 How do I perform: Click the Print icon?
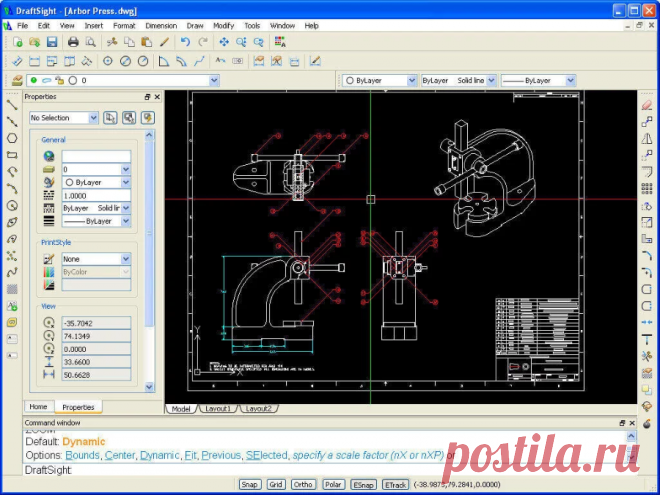(x=73, y=42)
